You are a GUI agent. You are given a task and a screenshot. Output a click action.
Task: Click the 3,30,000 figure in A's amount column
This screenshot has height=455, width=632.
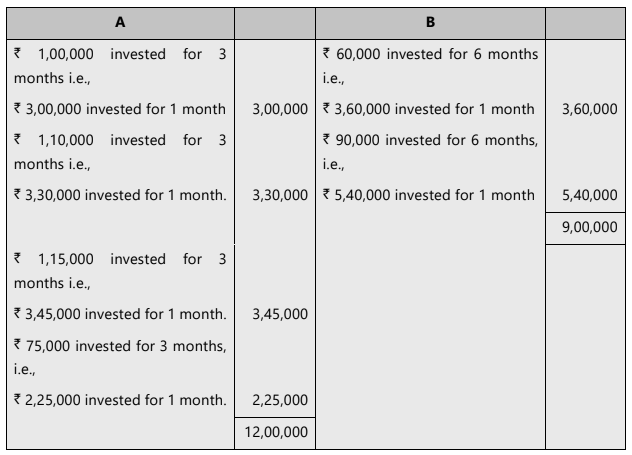[x=281, y=195]
